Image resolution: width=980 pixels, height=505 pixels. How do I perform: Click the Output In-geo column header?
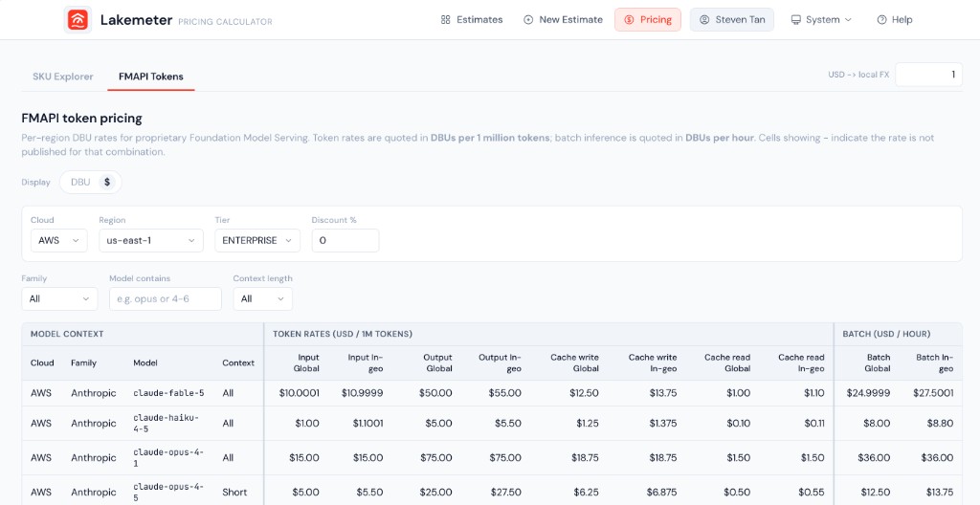pyautogui.click(x=500, y=363)
